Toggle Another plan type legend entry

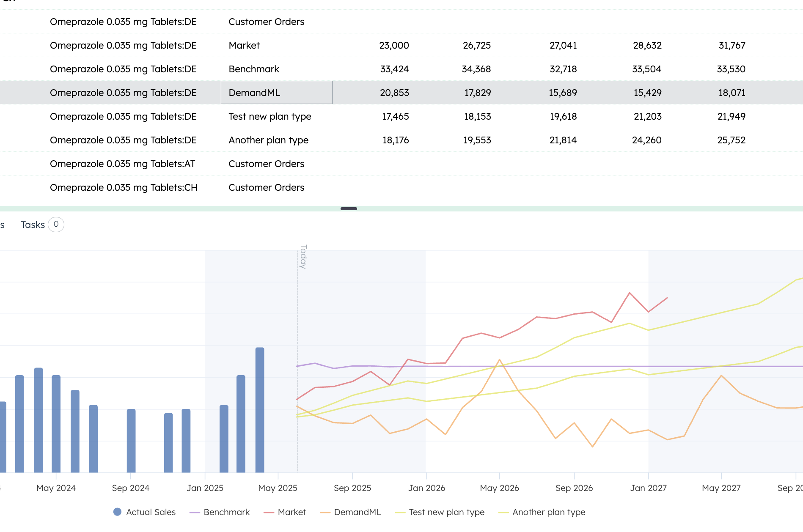(x=548, y=512)
